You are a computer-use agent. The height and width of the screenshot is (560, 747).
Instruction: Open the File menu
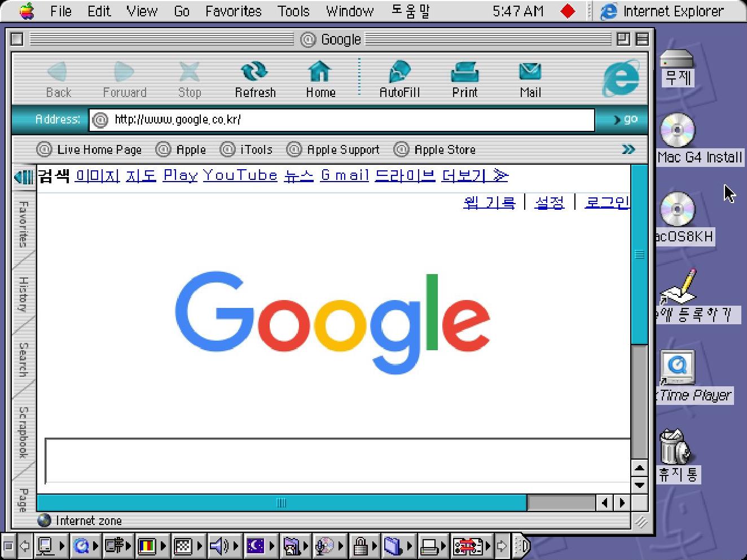(x=60, y=11)
